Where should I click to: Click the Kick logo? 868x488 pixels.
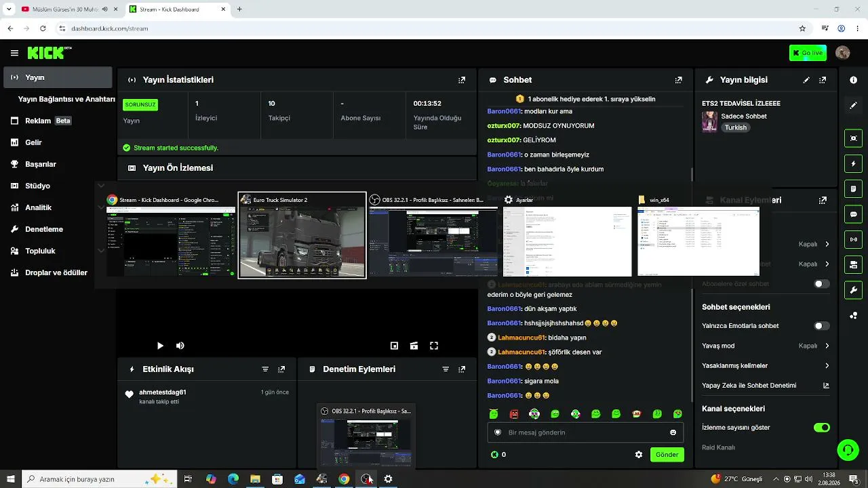(x=49, y=53)
